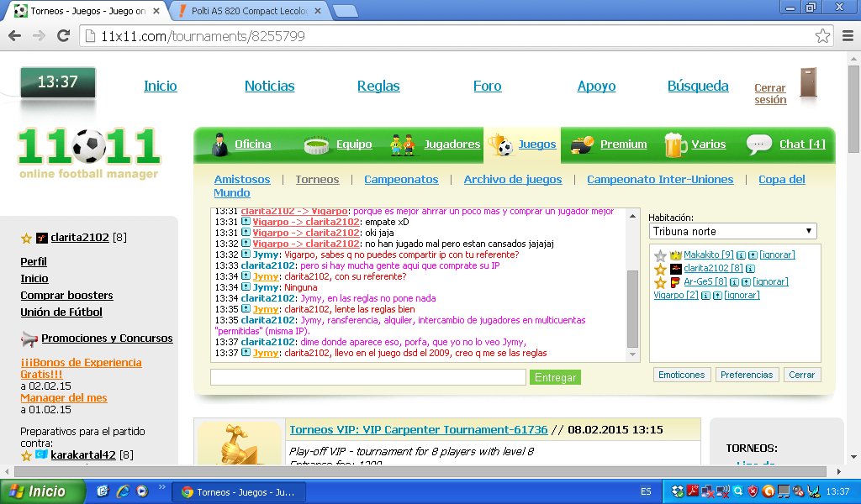Reload the page in Chrome
Viewport: 861px width, 504px height.
64,35
